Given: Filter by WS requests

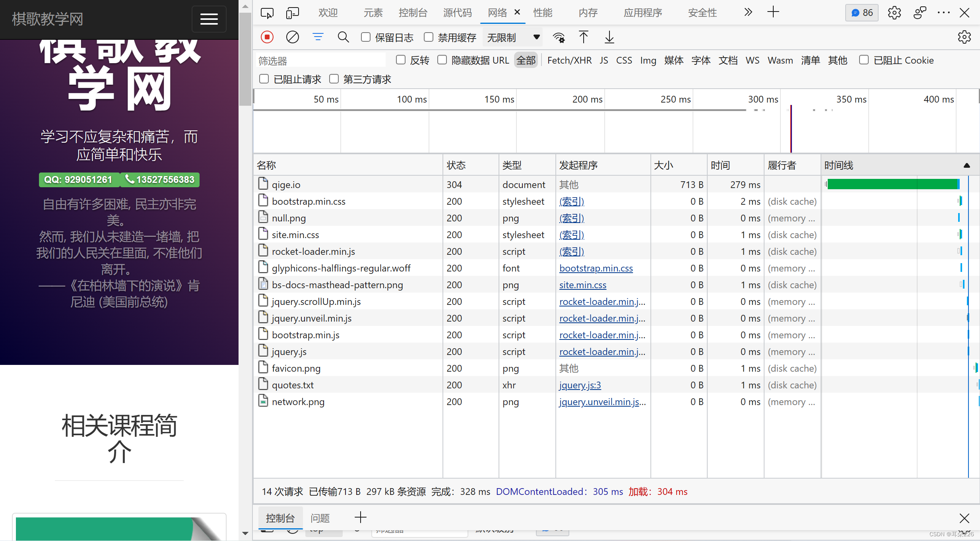Looking at the screenshot, I should 752,60.
